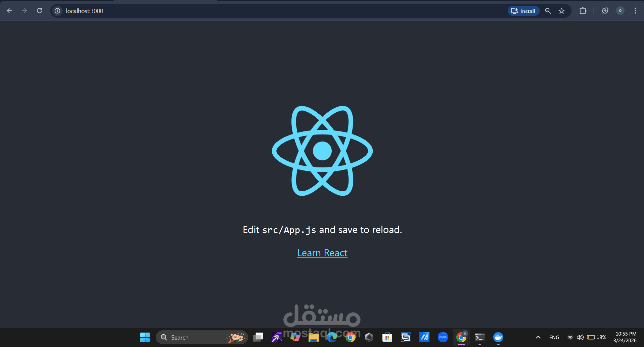
Task: Click the browser forward arrow
Action: point(24,11)
